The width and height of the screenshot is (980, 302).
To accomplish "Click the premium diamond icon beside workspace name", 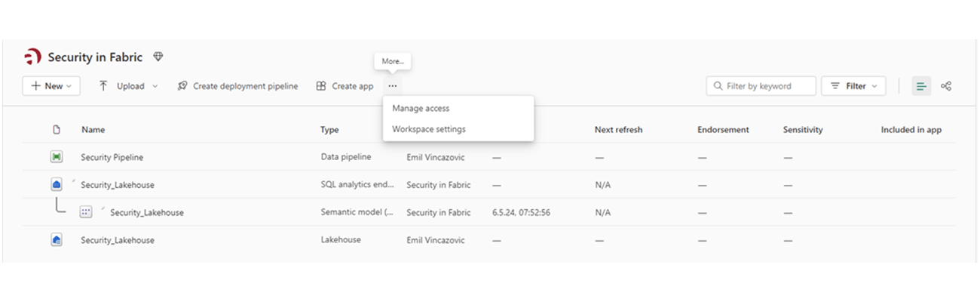I will [x=158, y=57].
